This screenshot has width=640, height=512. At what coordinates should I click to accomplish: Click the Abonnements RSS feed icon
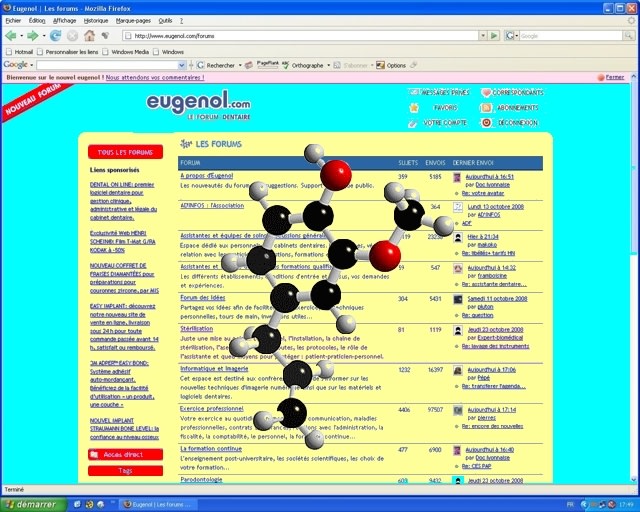pos(487,107)
